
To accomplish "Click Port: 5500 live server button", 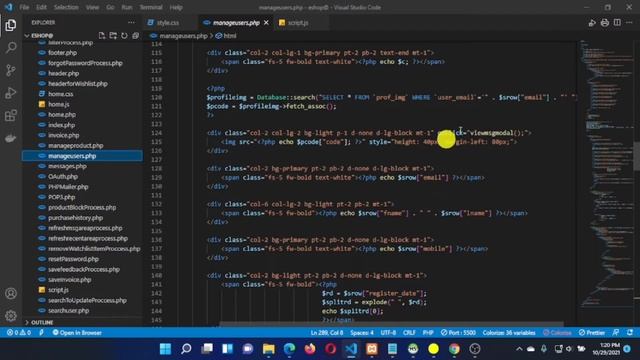I will tap(458, 333).
